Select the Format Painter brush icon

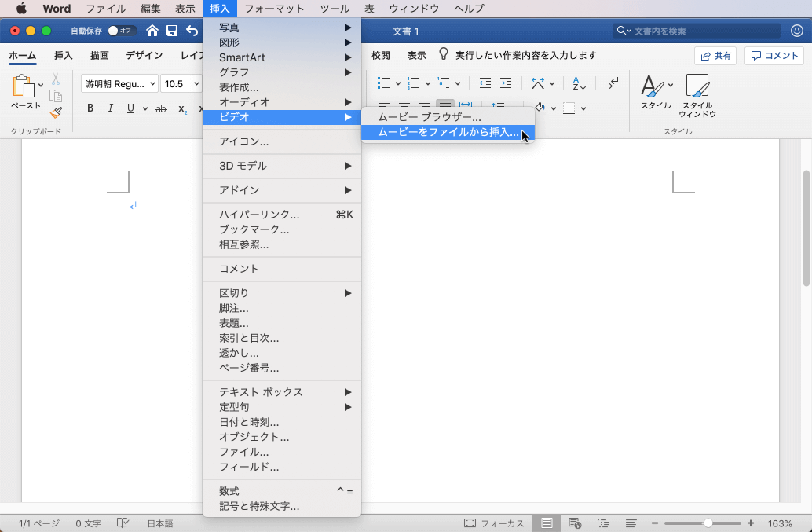(x=56, y=112)
